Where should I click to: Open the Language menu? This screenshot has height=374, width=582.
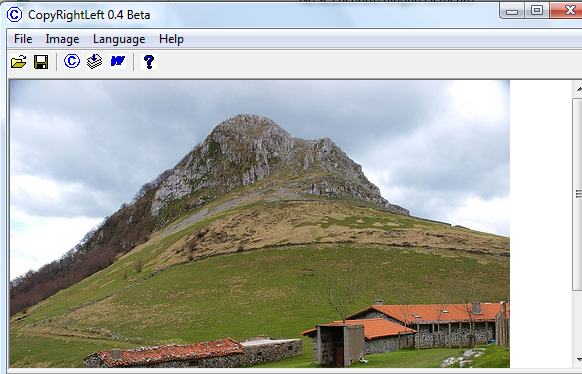pyautogui.click(x=119, y=39)
